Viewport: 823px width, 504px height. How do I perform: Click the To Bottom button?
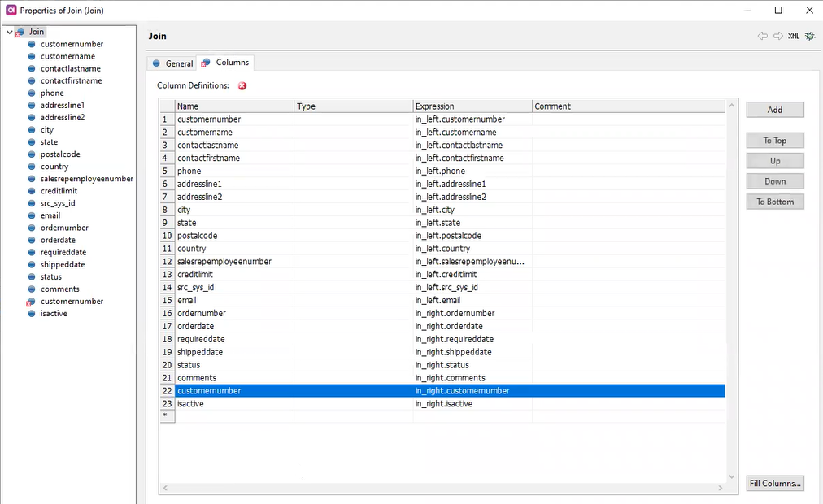tap(773, 201)
